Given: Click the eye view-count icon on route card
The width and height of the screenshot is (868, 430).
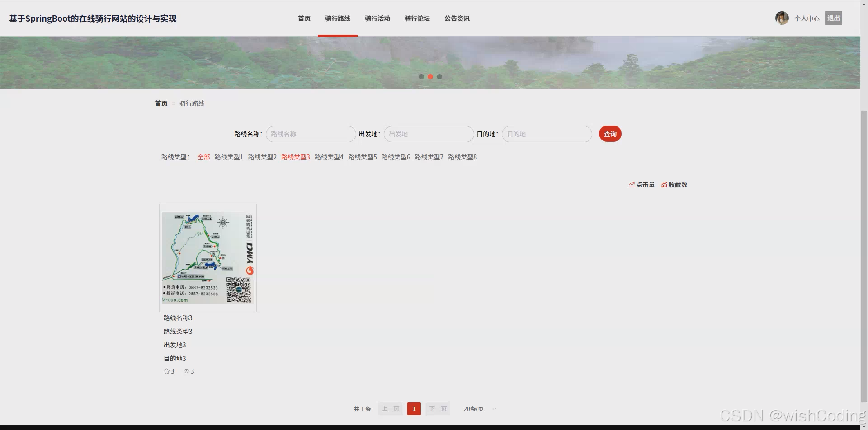Looking at the screenshot, I should click(x=186, y=371).
